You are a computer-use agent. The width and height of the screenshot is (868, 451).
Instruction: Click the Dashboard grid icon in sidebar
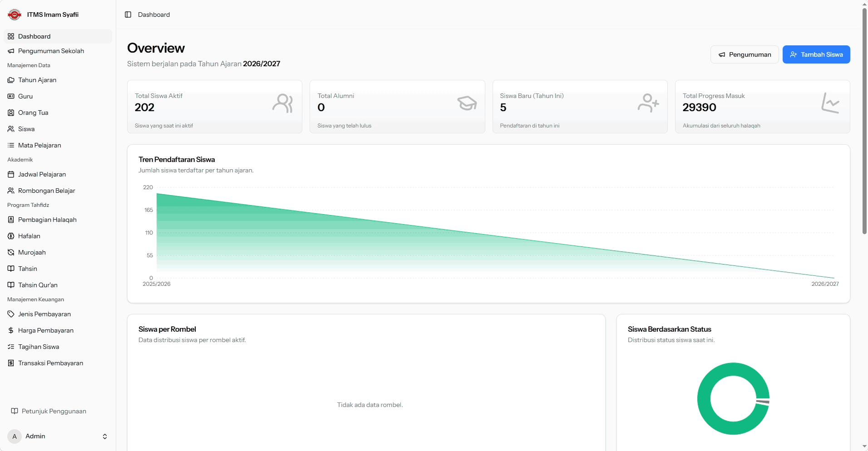click(11, 36)
